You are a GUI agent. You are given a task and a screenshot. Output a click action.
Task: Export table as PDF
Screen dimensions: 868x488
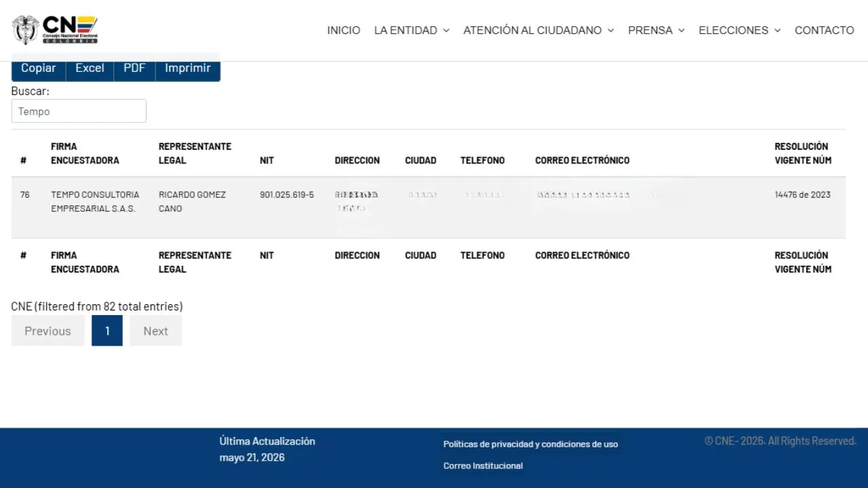click(134, 68)
